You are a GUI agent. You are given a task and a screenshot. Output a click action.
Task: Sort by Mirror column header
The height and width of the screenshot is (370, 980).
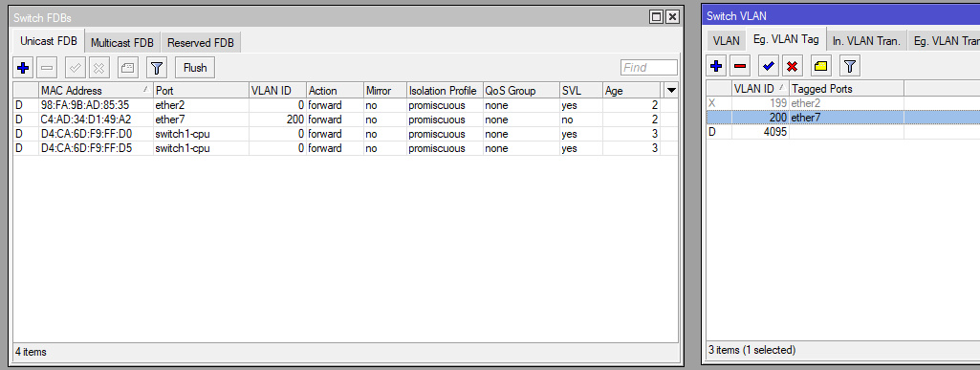point(385,91)
